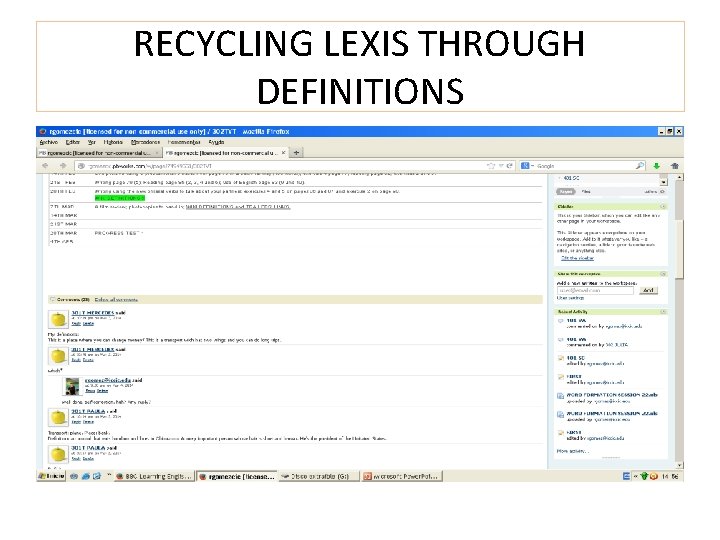
Task: Collapse the Share this workspace panel
Action: pyautogui.click(x=663, y=274)
